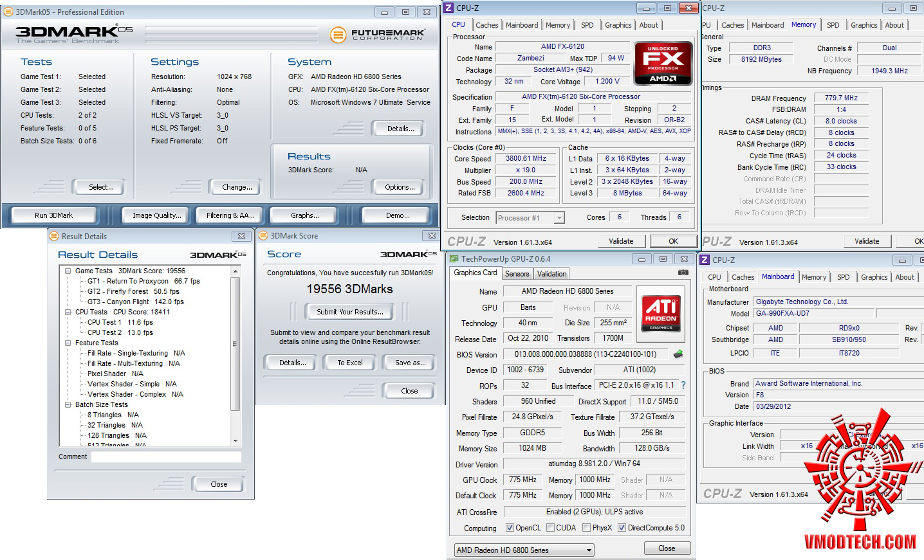Select the GT1 - Return To Proxycon row
Screen dimensions: 924x560
click(x=143, y=281)
